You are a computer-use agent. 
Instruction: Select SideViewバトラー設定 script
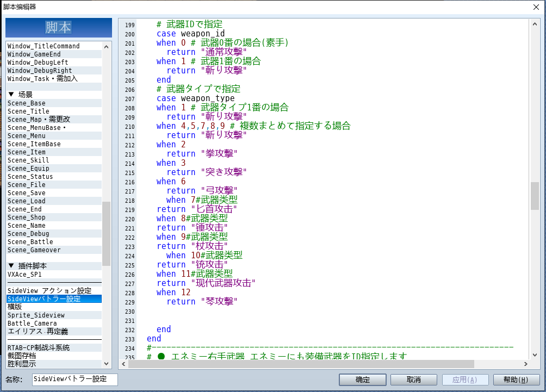[54, 298]
